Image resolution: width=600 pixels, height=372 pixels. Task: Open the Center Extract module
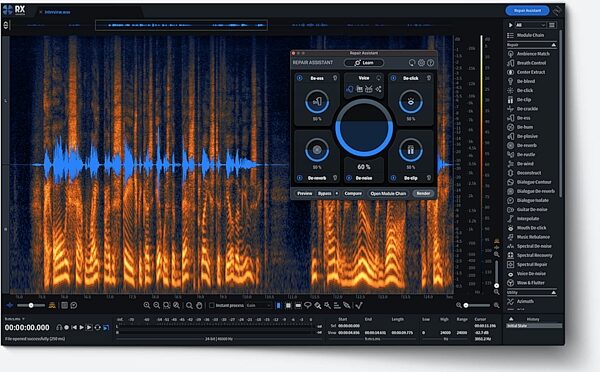coord(526,72)
